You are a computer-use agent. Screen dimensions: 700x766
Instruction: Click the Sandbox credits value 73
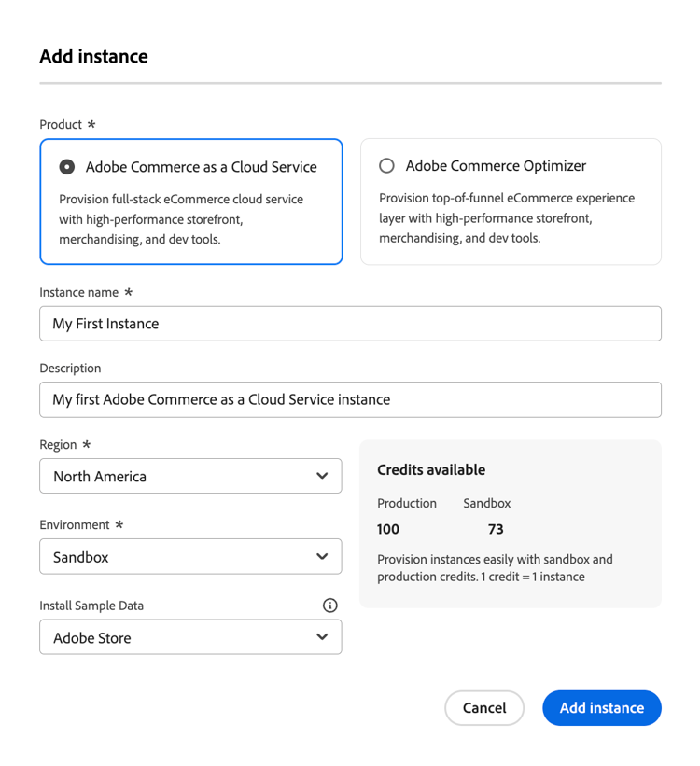[496, 529]
